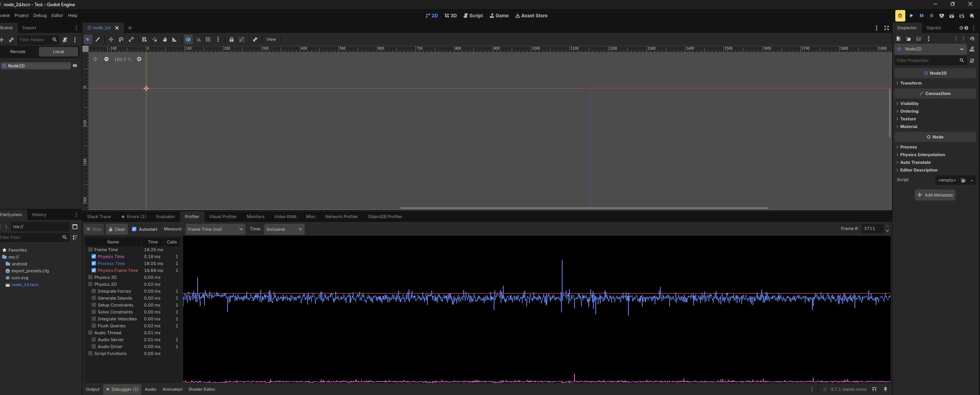The width and height of the screenshot is (980, 395).
Task: Uncheck the Autostart checkbox
Action: coord(134,229)
